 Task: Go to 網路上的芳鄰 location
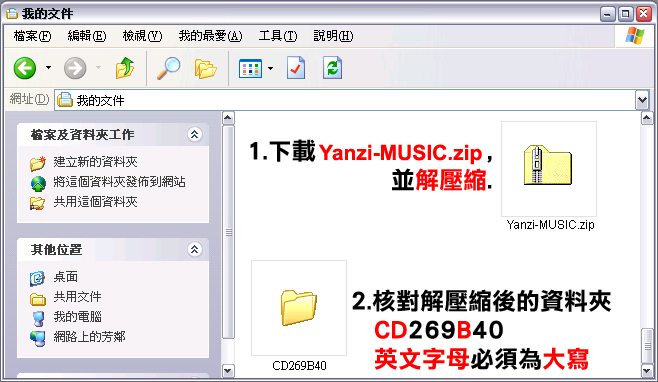[89, 337]
